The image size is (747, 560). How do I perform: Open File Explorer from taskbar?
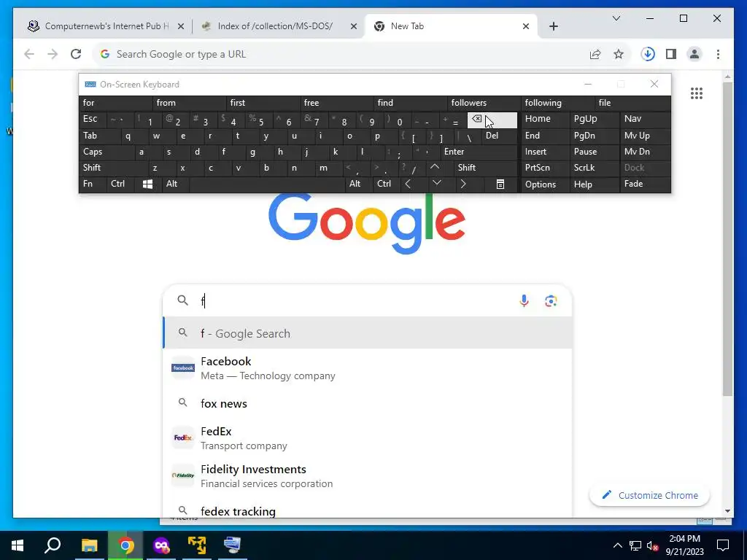click(89, 545)
